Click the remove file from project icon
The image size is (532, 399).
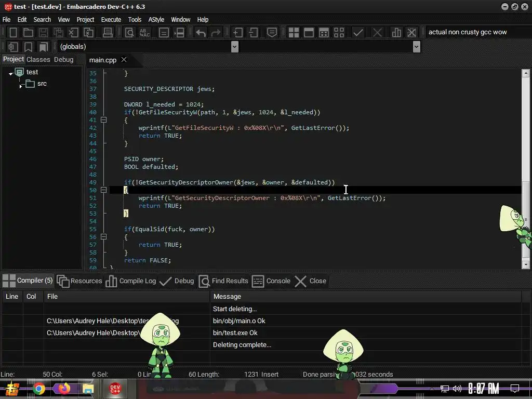point(253,33)
